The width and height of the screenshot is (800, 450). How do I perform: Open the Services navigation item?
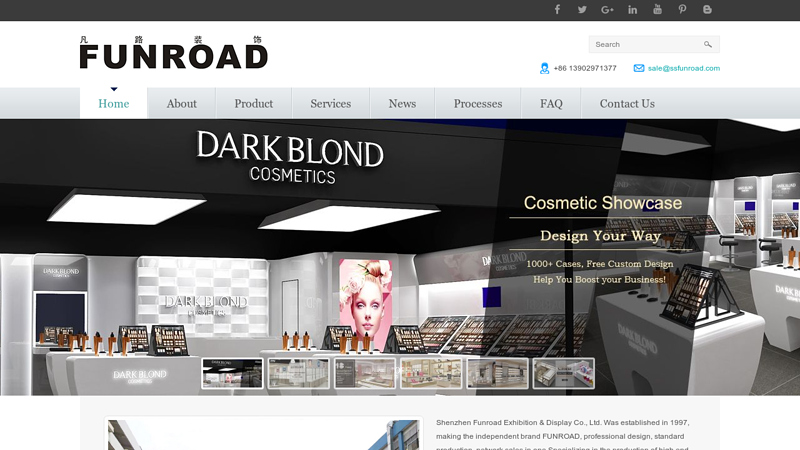(x=331, y=104)
